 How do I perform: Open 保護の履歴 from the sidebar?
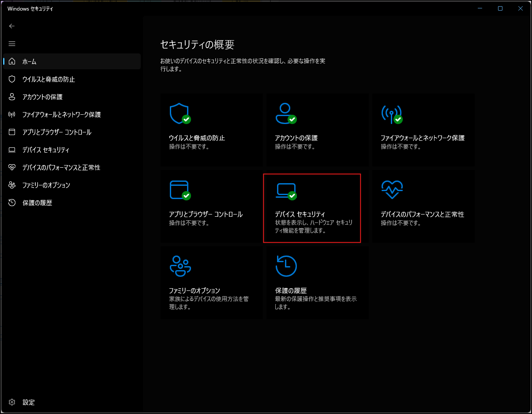pos(71,203)
